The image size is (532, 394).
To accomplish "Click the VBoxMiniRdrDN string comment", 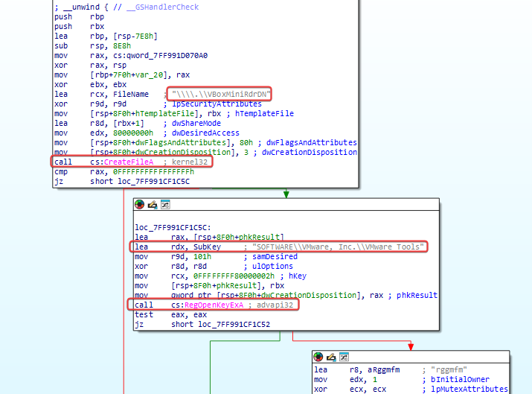I will coord(221,94).
